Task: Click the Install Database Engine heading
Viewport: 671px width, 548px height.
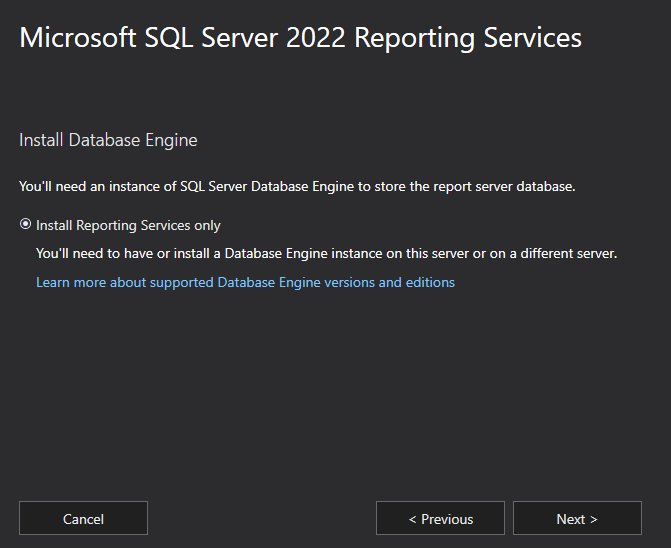Action: 108,140
